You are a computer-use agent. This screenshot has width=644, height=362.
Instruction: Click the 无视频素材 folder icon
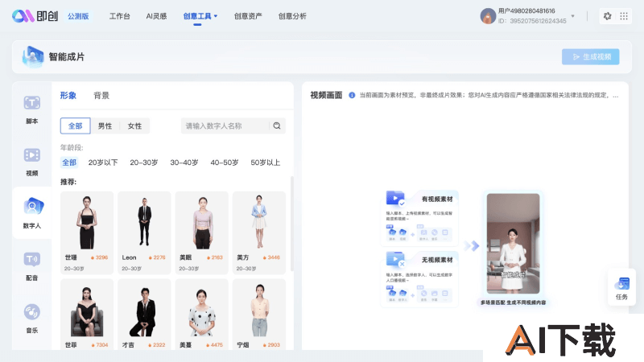(395, 259)
